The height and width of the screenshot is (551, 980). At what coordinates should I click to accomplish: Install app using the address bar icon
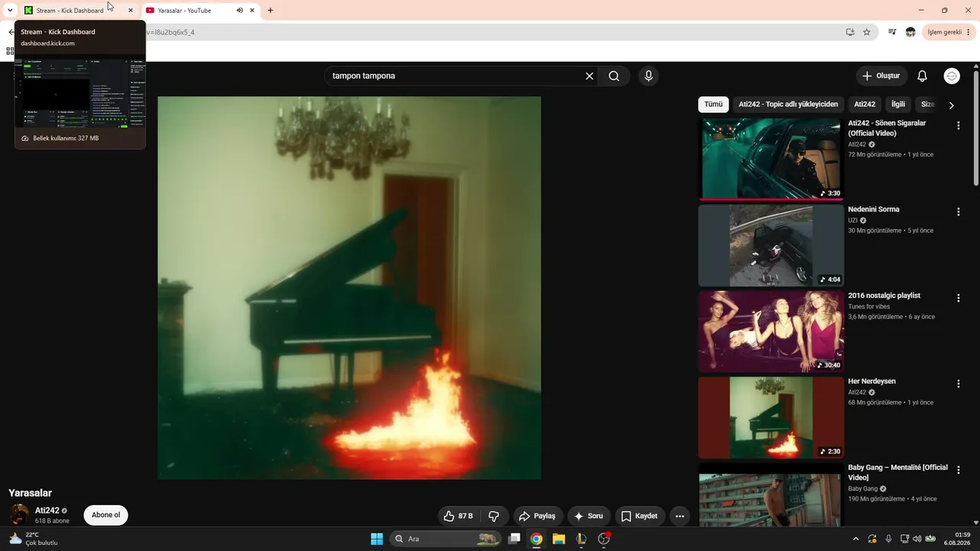point(850,32)
